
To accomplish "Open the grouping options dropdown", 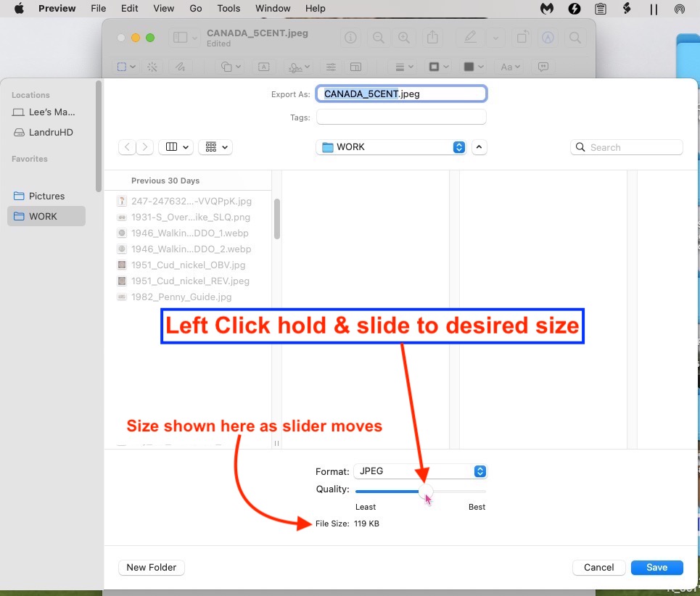I will click(215, 146).
